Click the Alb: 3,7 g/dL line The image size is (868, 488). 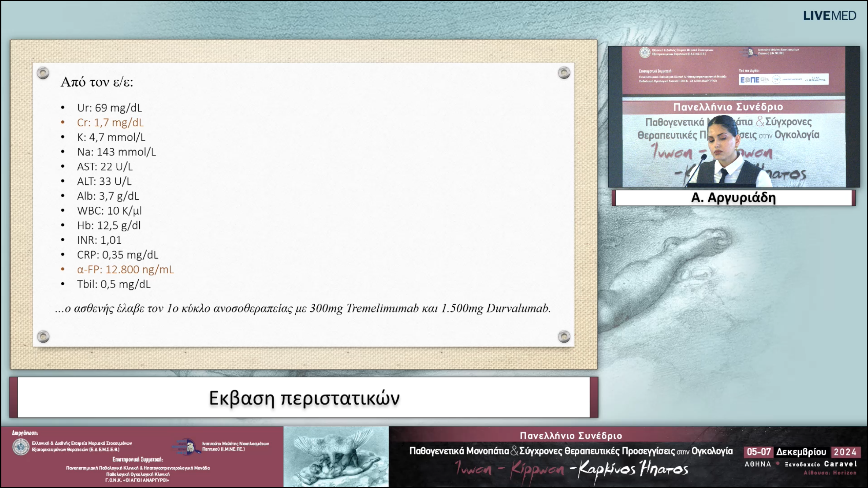[108, 196]
